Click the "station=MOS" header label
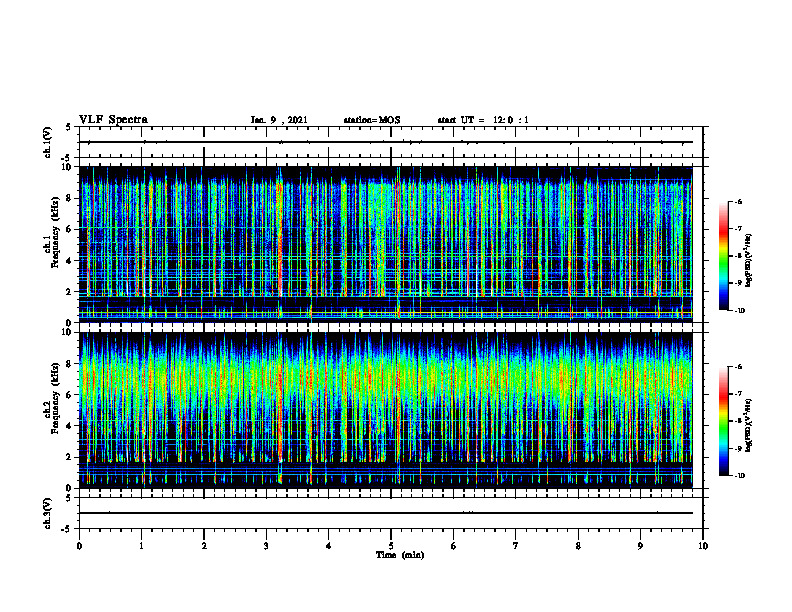Viewport: 792px width, 612px height. pyautogui.click(x=372, y=120)
